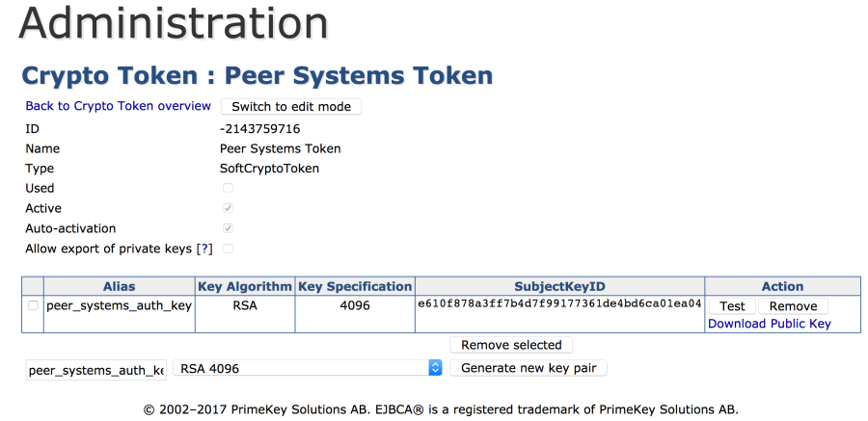Screen dimensions: 868x421
Task: Click the Download Public Key link
Action: coord(769,324)
